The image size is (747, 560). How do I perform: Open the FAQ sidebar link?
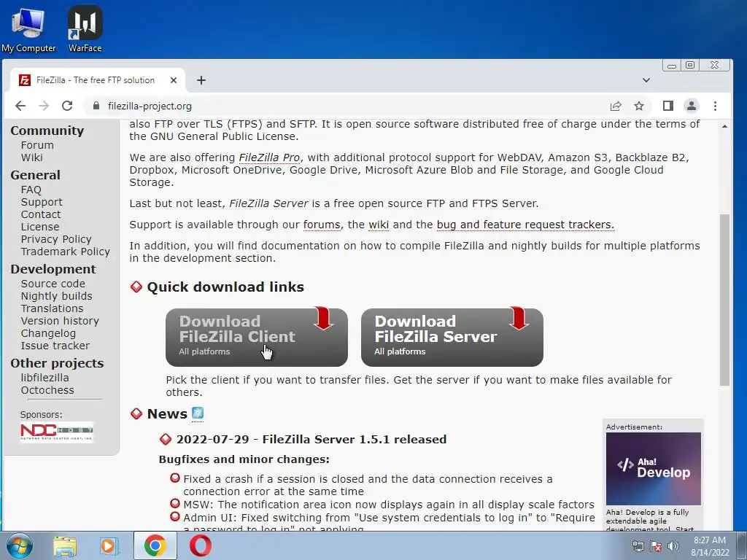pos(31,190)
